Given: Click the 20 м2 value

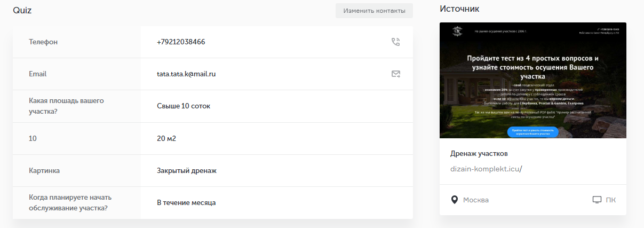Looking at the screenshot, I should point(166,139).
